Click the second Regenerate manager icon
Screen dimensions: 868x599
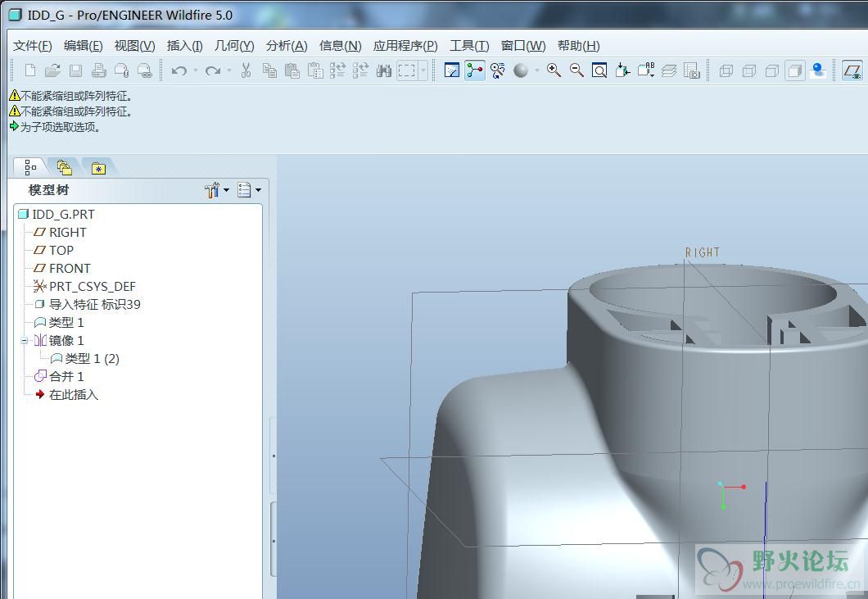click(360, 70)
